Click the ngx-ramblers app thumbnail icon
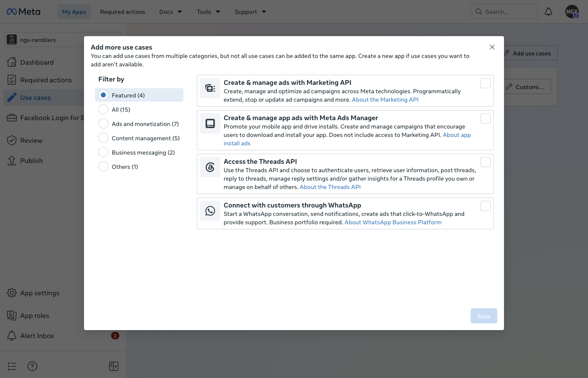Screen dimensions: 588x378 [x=12, y=40]
